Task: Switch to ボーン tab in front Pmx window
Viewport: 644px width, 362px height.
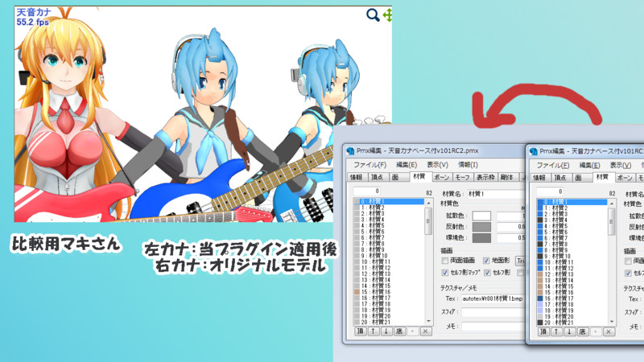Action: (625, 178)
